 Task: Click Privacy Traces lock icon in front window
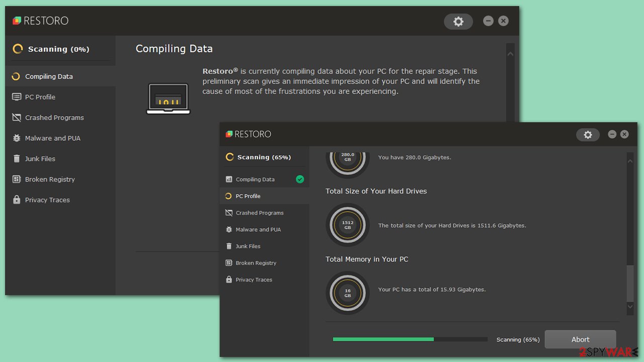click(229, 280)
